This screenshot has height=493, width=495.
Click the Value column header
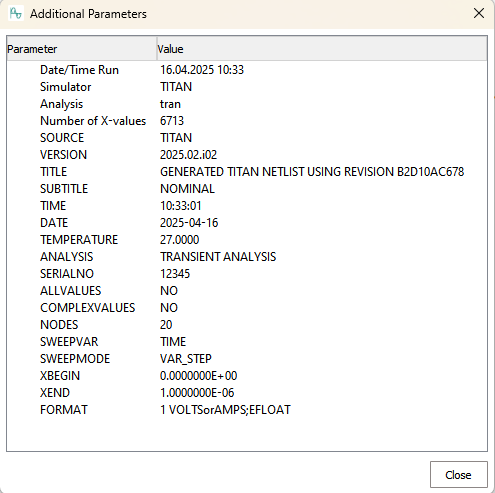click(322, 49)
